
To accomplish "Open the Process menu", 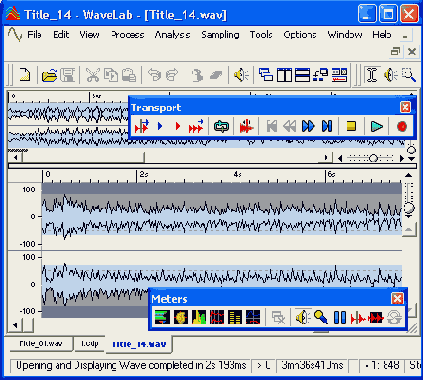I will (128, 35).
